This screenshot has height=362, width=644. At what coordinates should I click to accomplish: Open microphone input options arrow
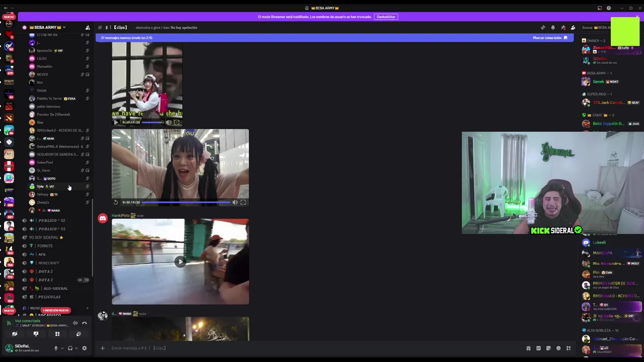click(62, 348)
